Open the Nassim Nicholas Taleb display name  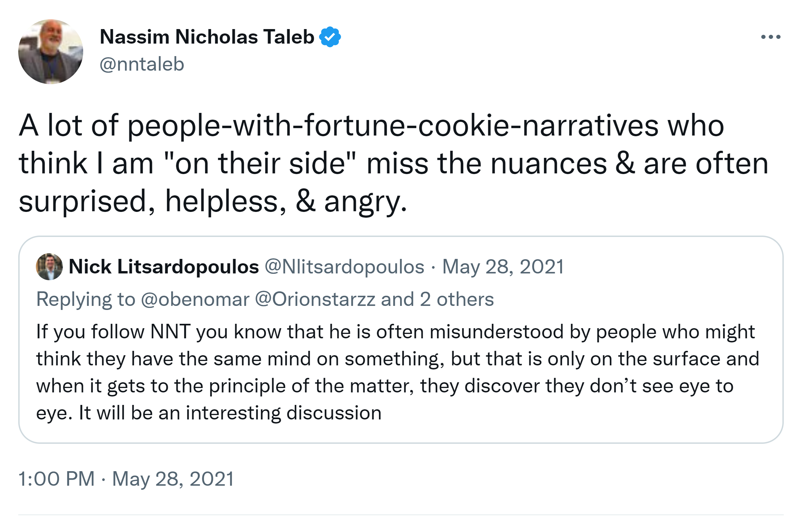(207, 37)
